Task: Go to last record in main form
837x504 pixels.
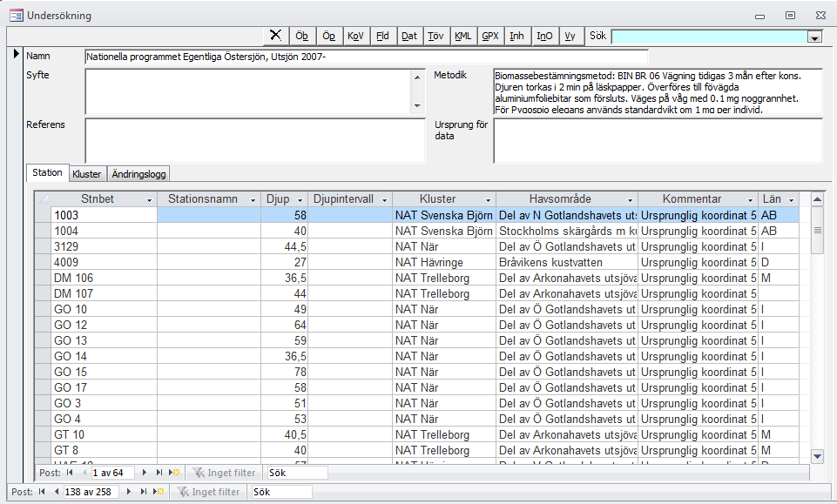Action: 144,492
